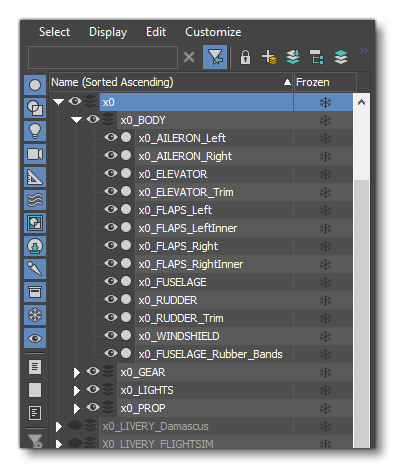Screen dimensions: 395x468
Task: Click the padlock Lock Cell Editing icon
Action: tap(245, 57)
